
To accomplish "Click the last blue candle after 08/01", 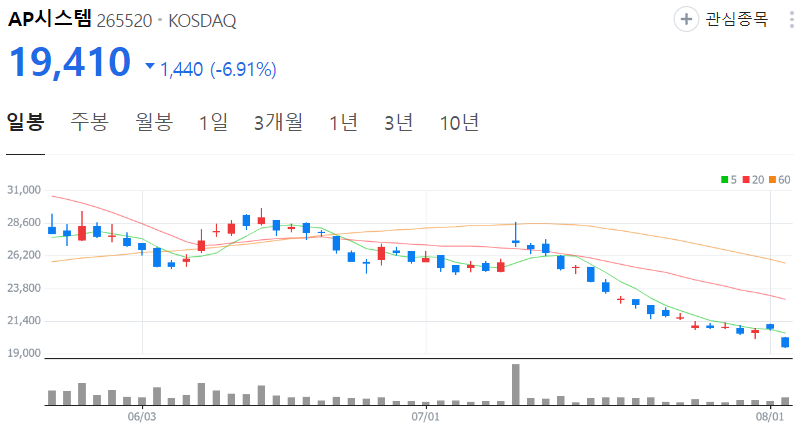I will coord(785,343).
